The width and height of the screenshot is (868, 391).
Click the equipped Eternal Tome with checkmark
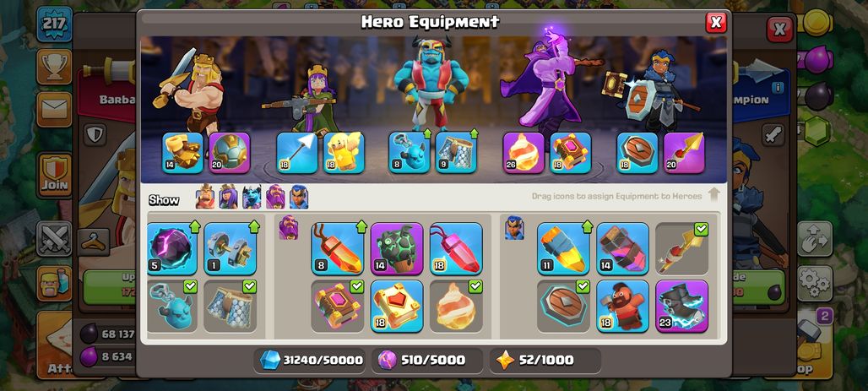click(337, 307)
